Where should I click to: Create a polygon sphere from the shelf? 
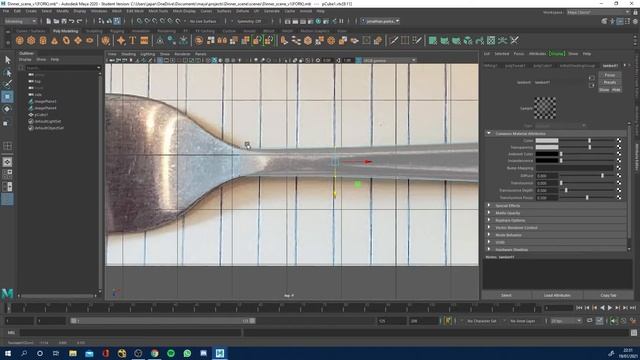click(x=20, y=40)
